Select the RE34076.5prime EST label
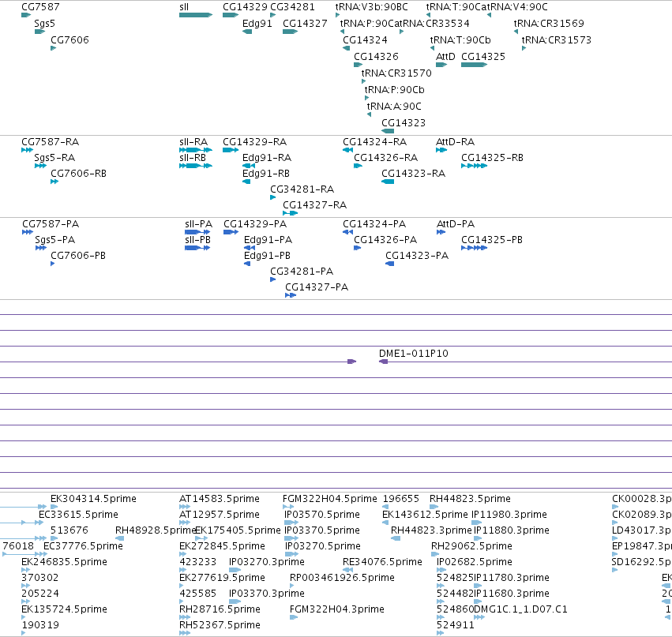Image resolution: width=672 pixels, height=637 pixels. pyautogui.click(x=382, y=562)
